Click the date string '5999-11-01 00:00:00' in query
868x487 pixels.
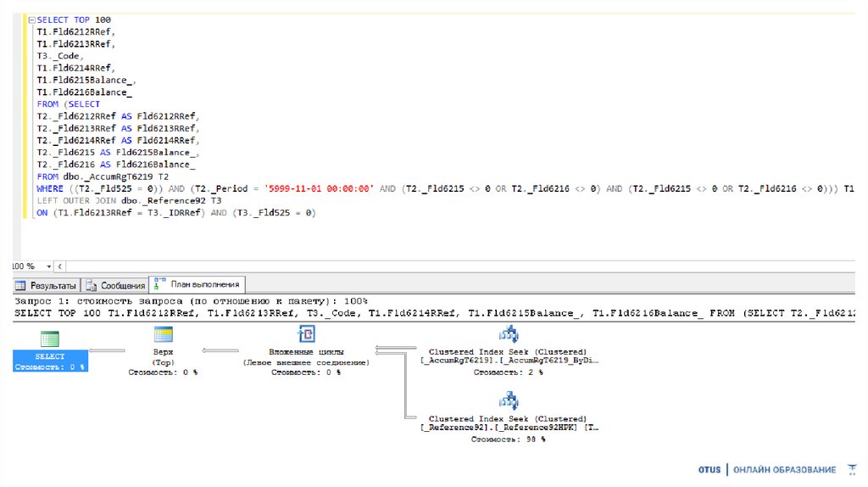click(320, 188)
